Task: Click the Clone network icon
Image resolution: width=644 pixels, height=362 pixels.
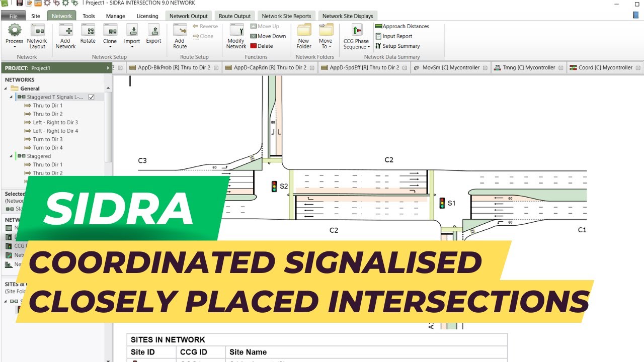Action: click(x=110, y=30)
